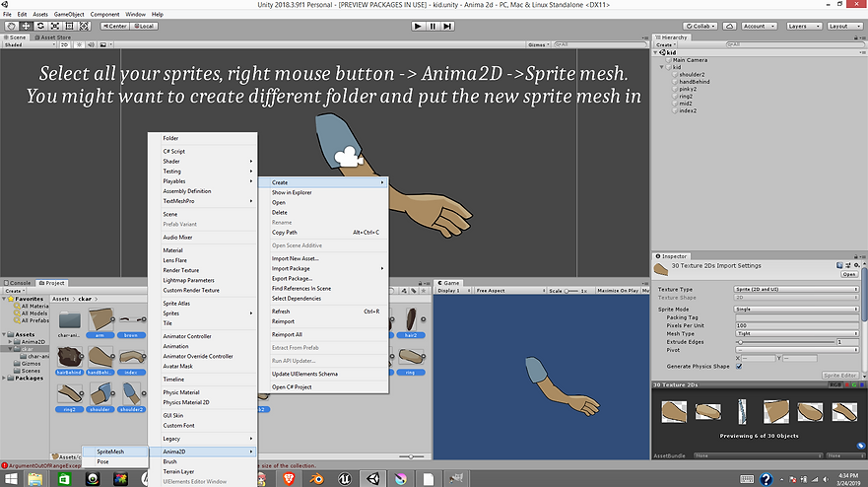Adjust the Extrude Edges slider
The image size is (868, 487).
coord(785,342)
